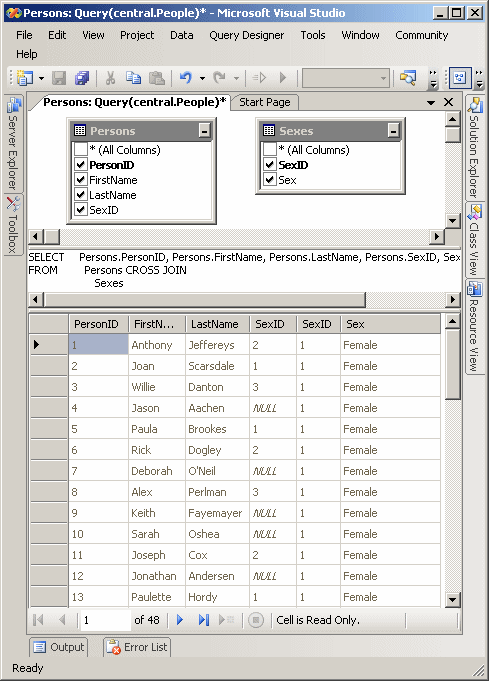This screenshot has height=681, width=489.
Task: Uncheck the FirstName column checkbox
Action: [x=81, y=179]
